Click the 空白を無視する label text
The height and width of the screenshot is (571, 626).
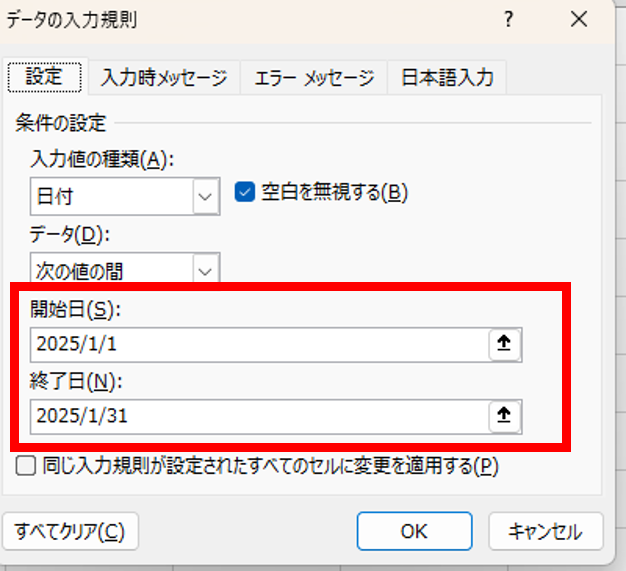click(335, 193)
